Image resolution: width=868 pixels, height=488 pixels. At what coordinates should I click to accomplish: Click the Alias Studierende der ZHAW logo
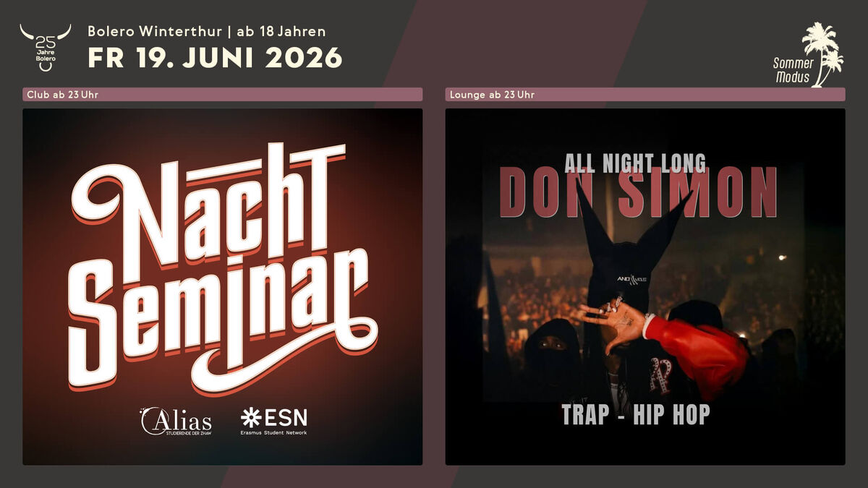tap(176, 421)
